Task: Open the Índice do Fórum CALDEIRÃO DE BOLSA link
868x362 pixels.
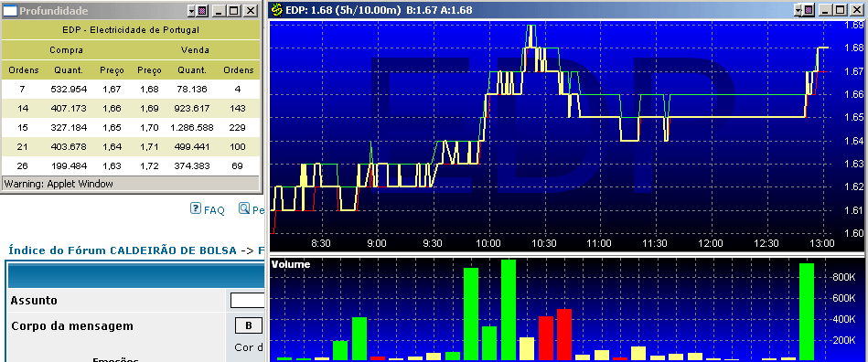Action: pyautogui.click(x=123, y=250)
